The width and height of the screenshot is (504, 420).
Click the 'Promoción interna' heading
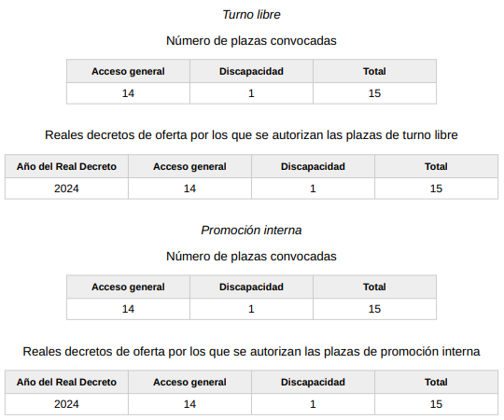coord(251,231)
